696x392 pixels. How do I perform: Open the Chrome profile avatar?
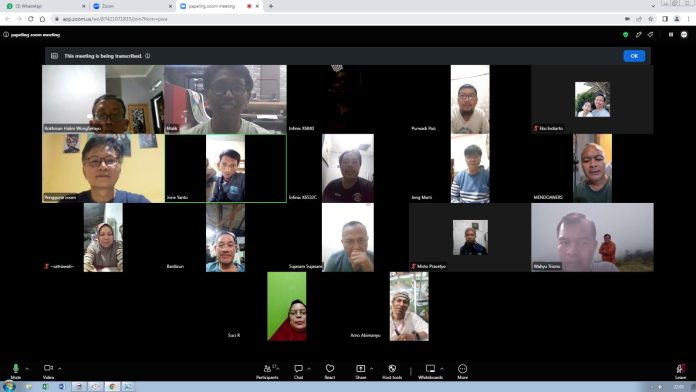coord(676,19)
